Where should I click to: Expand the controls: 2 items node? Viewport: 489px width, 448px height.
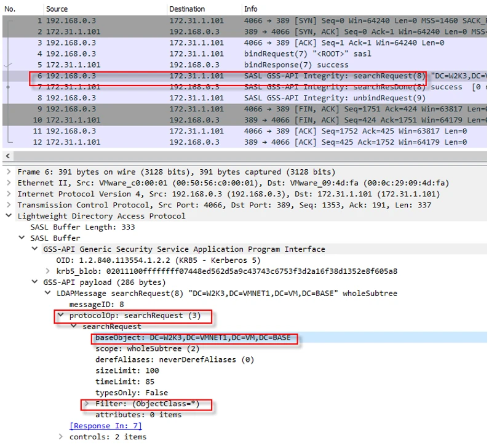(61, 437)
